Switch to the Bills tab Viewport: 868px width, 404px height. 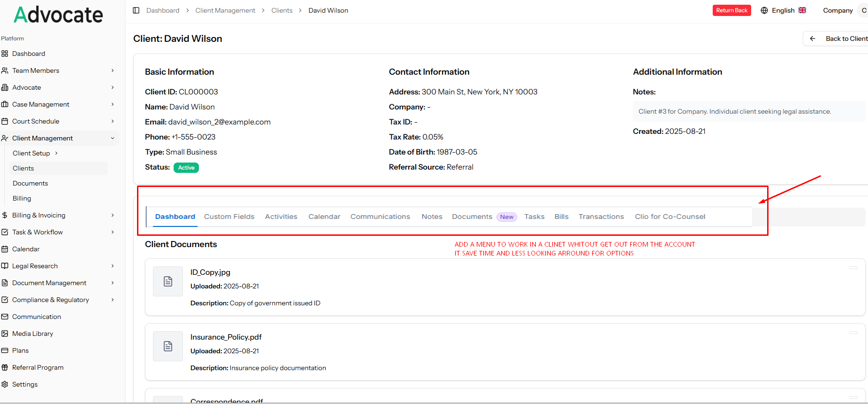coord(561,217)
